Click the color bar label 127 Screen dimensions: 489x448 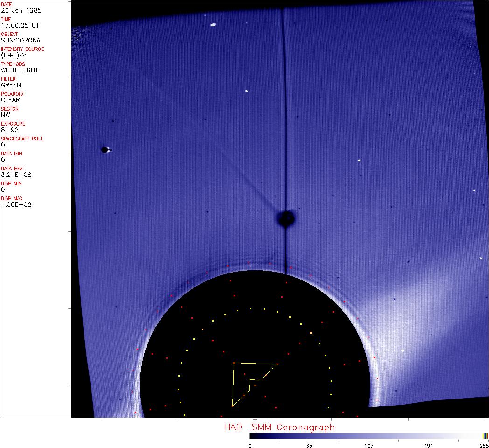coord(369,446)
